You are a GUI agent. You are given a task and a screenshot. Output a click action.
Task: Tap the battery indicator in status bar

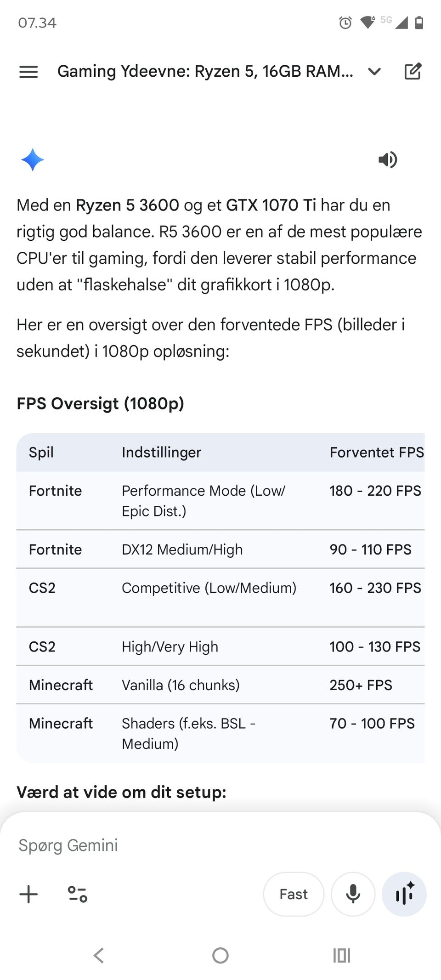coord(419,23)
